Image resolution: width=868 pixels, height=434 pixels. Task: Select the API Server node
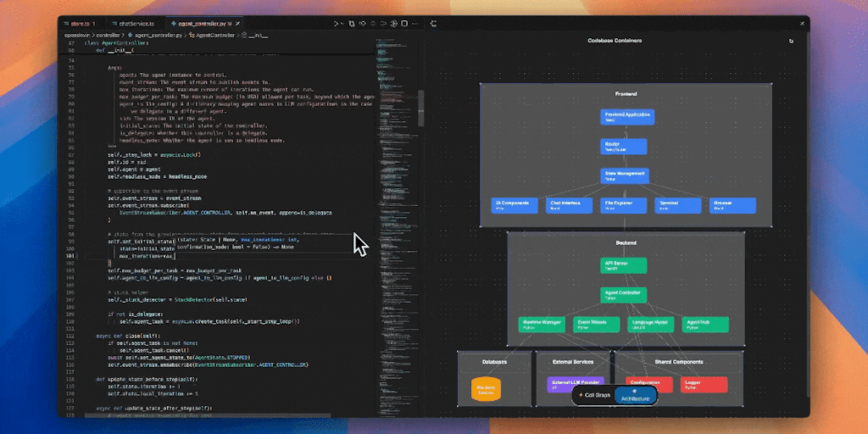click(625, 265)
